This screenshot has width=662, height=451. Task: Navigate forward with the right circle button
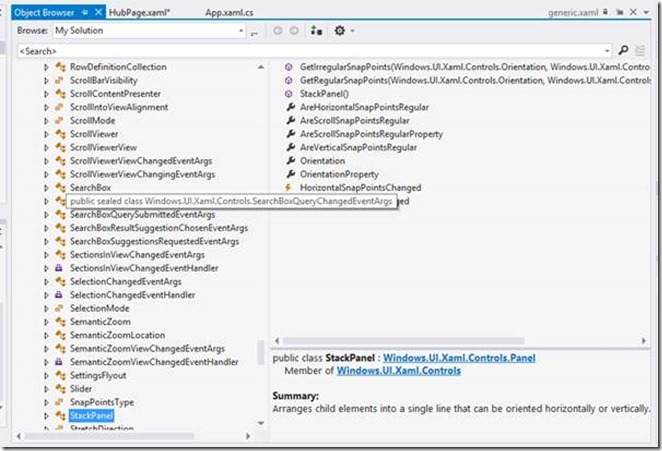(294, 30)
